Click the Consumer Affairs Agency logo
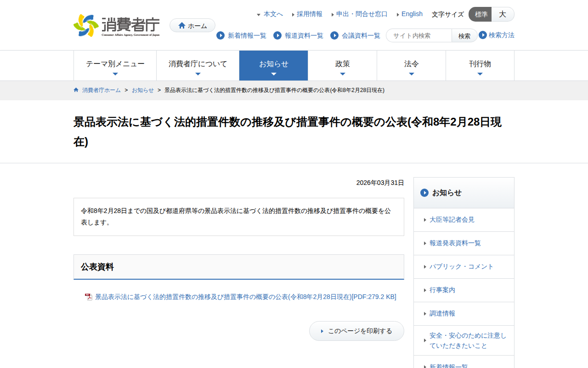Screen dimensions: 588x368 point(117,26)
